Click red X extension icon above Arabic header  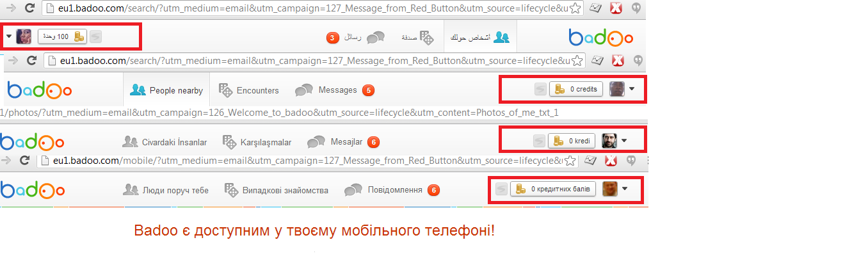(616, 8)
